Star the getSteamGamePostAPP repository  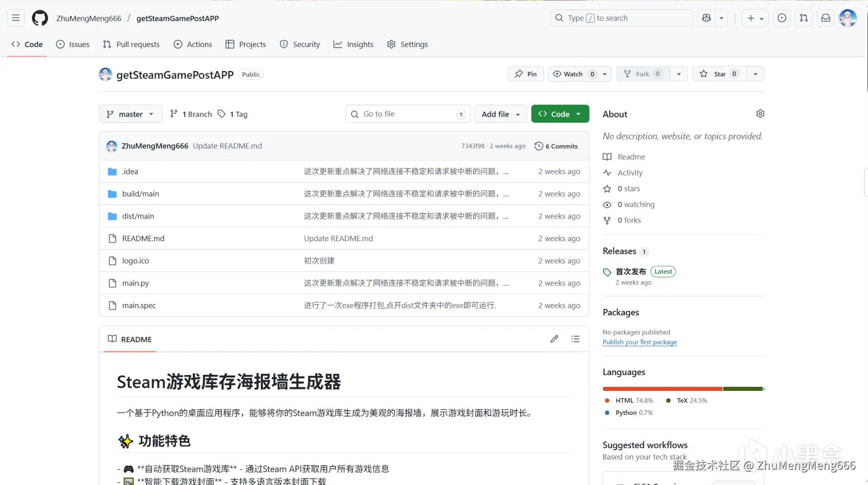pos(720,74)
